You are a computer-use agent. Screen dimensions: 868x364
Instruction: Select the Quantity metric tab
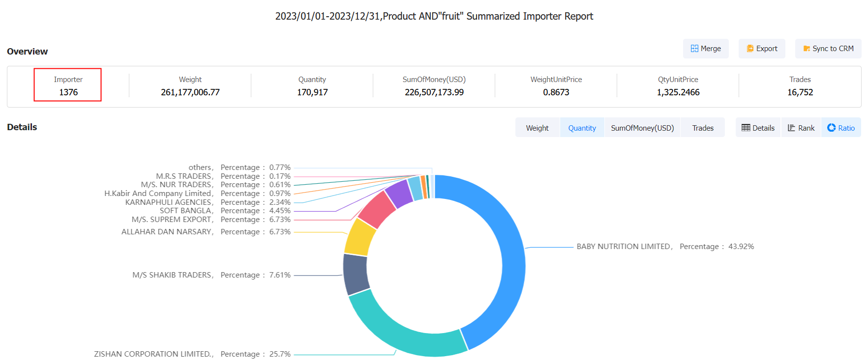coord(582,128)
